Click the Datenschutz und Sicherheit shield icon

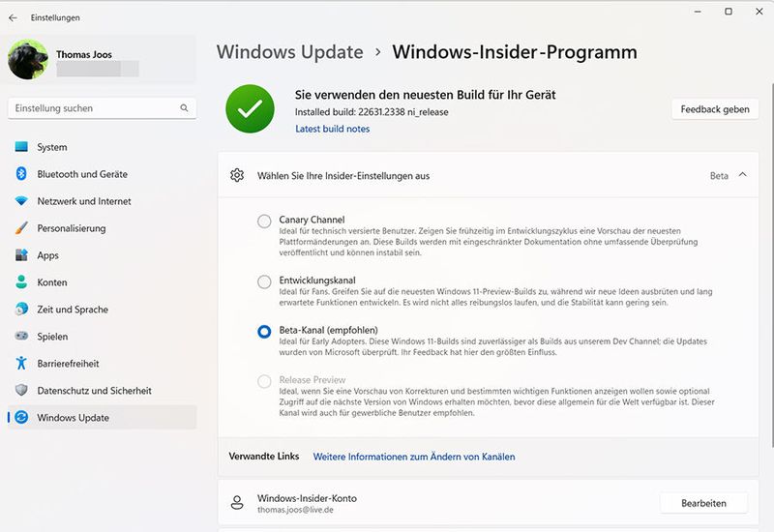[21, 391]
